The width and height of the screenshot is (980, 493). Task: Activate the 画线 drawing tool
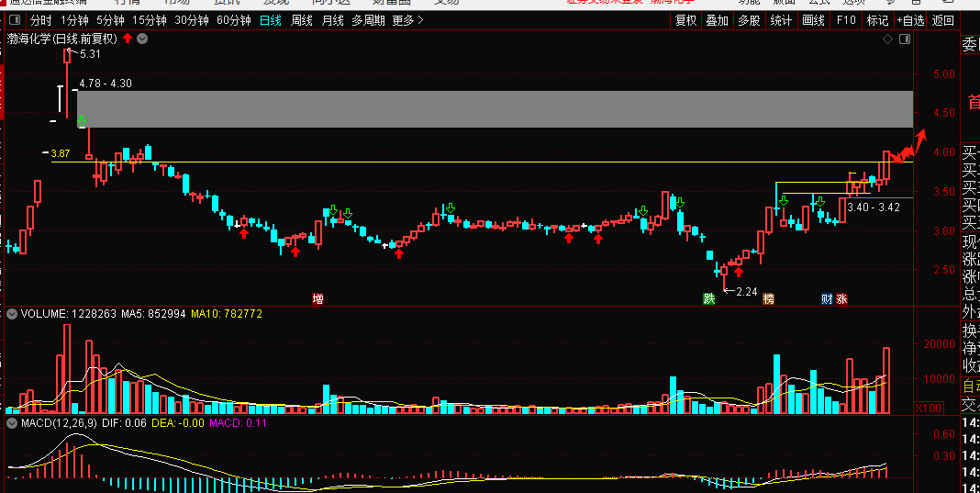(x=813, y=20)
